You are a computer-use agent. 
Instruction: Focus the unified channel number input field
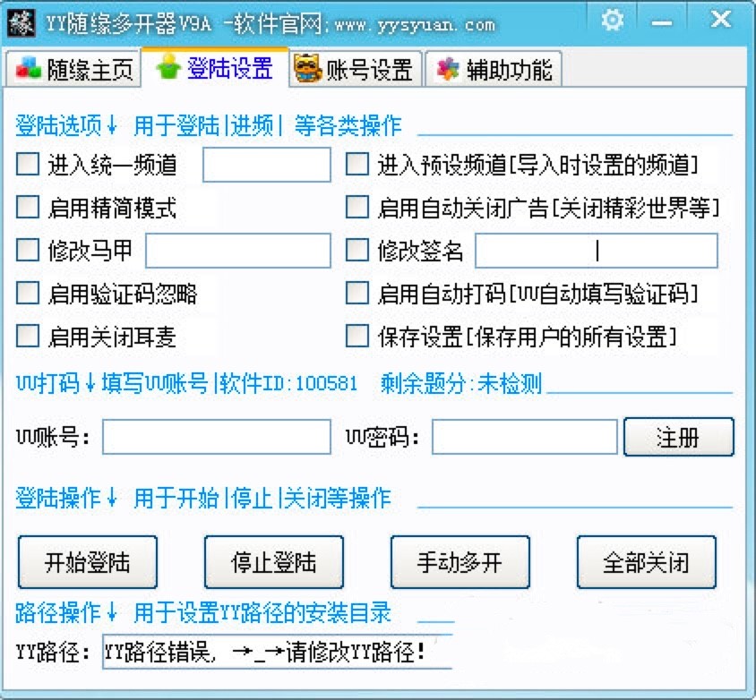(267, 165)
